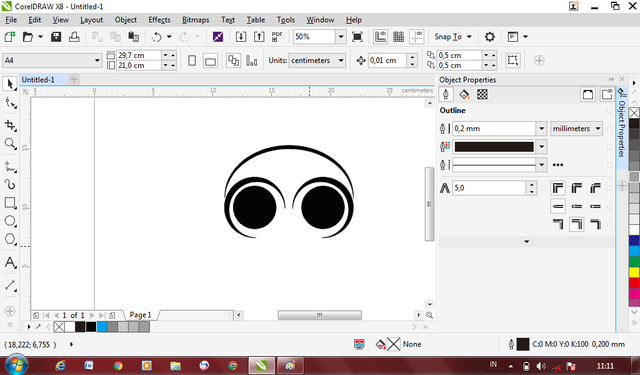640x375 pixels.
Task: Save the document with disk icon
Action: (x=56, y=37)
